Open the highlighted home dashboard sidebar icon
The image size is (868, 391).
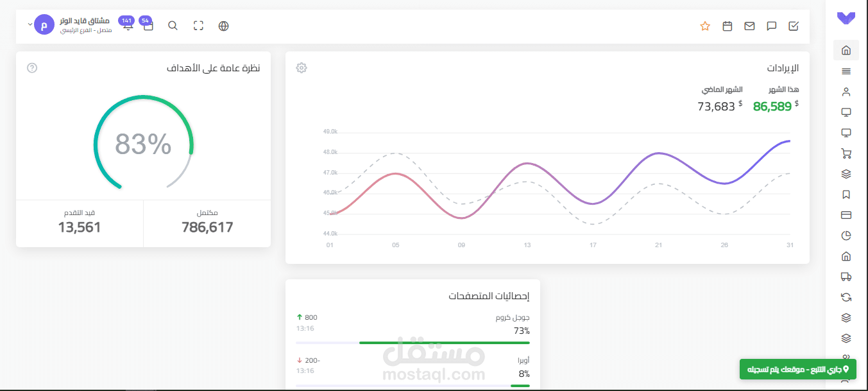coord(846,50)
